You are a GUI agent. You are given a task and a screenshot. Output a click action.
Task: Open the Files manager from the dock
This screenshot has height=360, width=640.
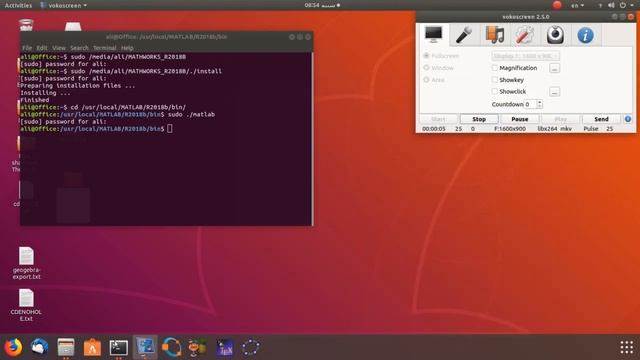(66, 347)
